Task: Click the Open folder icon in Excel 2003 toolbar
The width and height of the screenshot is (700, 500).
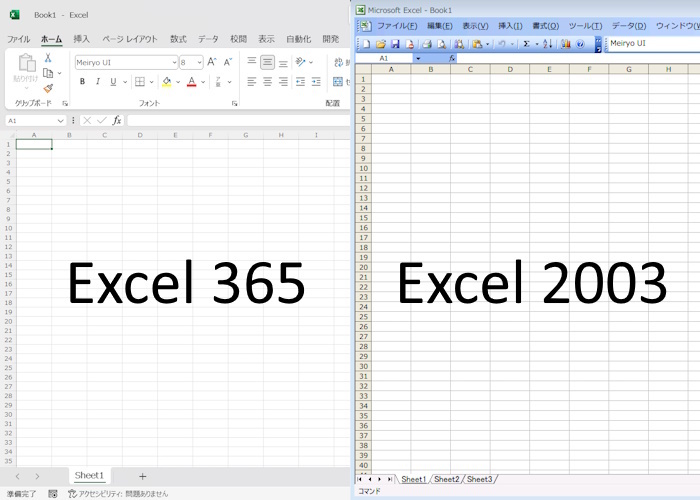Action: coord(381,44)
